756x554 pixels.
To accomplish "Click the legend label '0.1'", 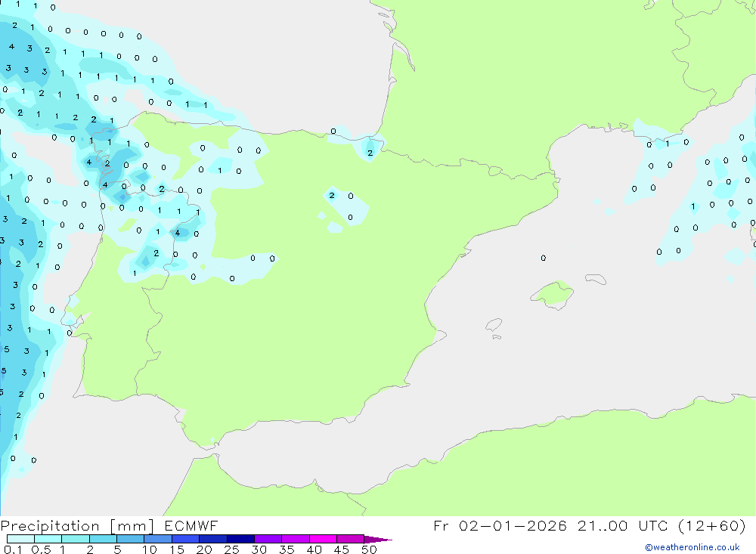I will (13, 549).
